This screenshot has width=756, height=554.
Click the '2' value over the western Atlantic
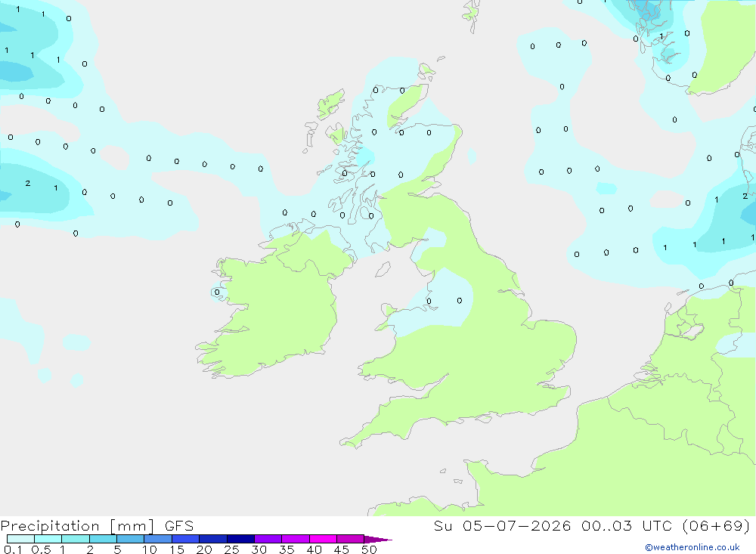click(28, 183)
